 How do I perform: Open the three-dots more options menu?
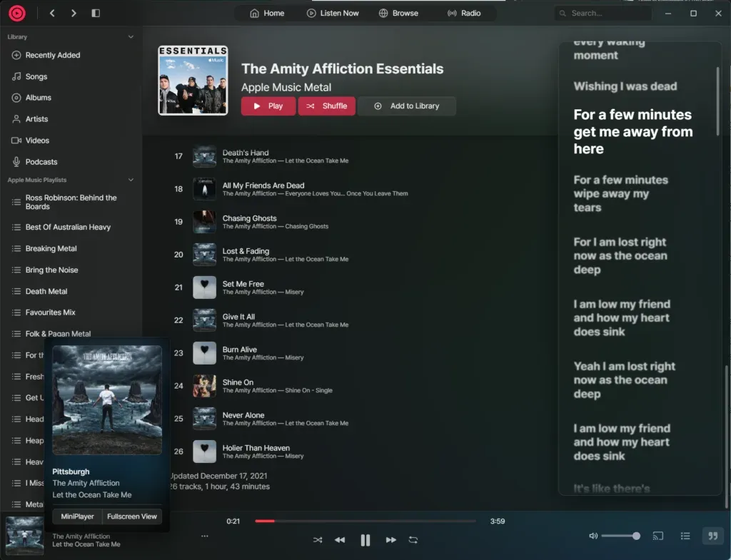coord(205,536)
